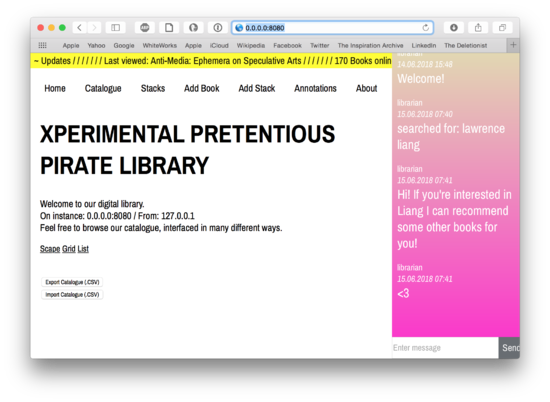Focus the Enter message chat field

coord(445,348)
